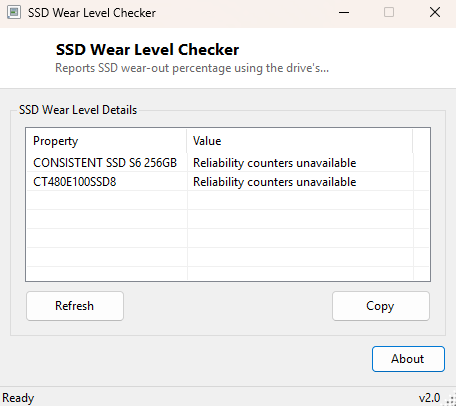Click the description text under the heading
Screen dimensions: 456x406
(192, 68)
